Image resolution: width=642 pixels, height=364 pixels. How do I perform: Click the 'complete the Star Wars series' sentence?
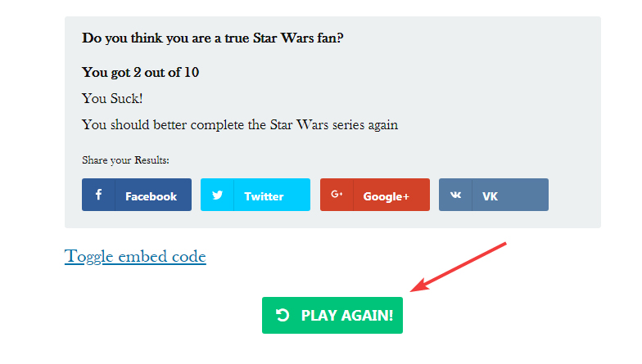point(240,125)
